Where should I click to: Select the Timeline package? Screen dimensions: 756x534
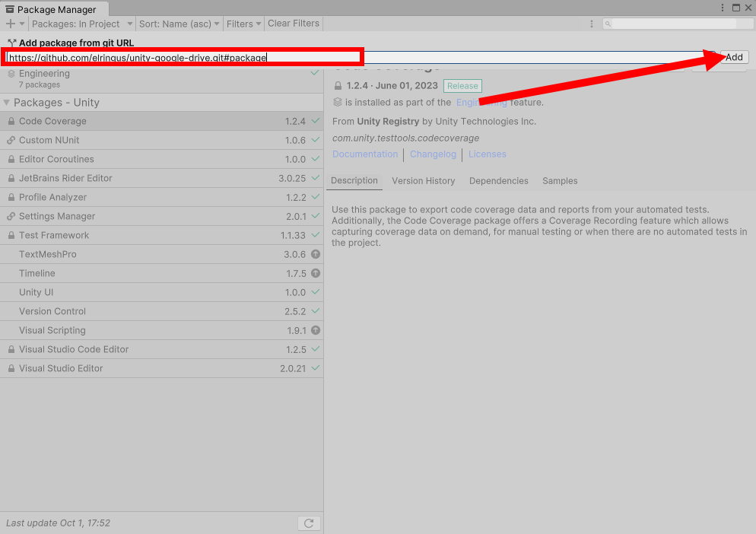(161, 273)
